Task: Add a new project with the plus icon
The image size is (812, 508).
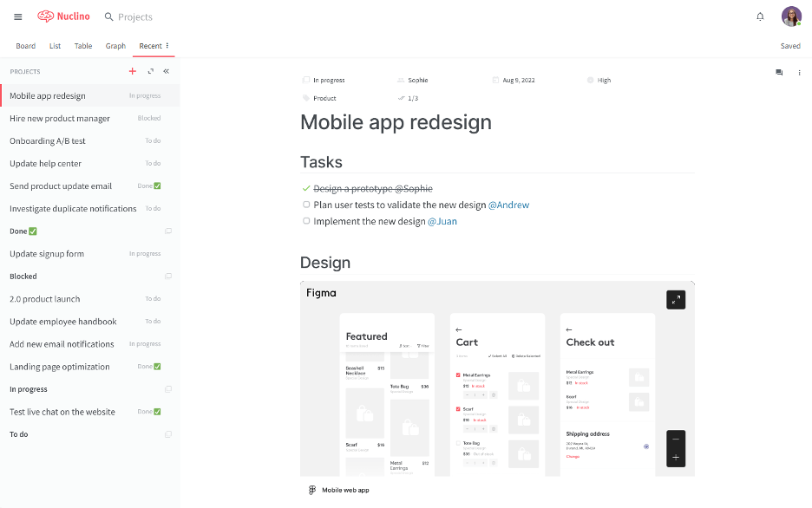Action: (132, 72)
